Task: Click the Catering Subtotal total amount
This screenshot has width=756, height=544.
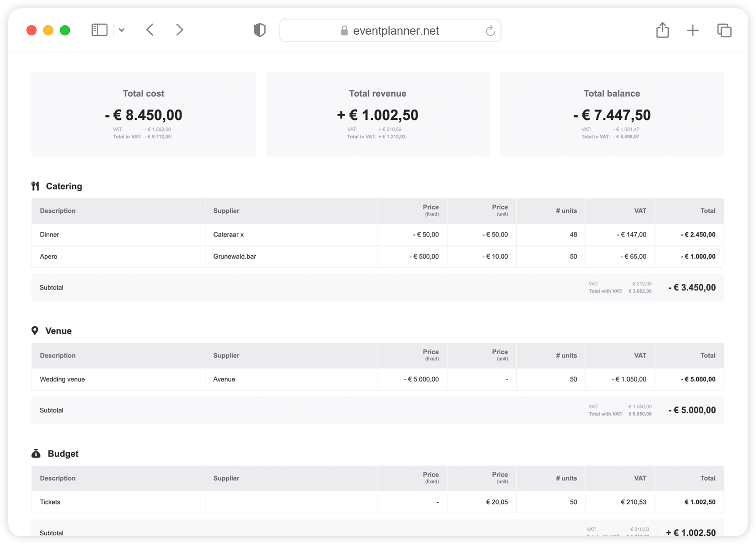Action: [x=691, y=287]
